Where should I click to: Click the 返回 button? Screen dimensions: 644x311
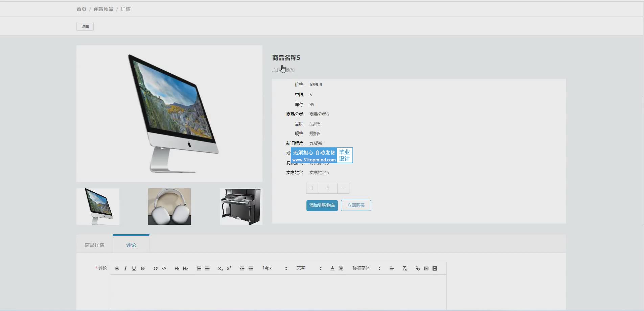click(85, 26)
